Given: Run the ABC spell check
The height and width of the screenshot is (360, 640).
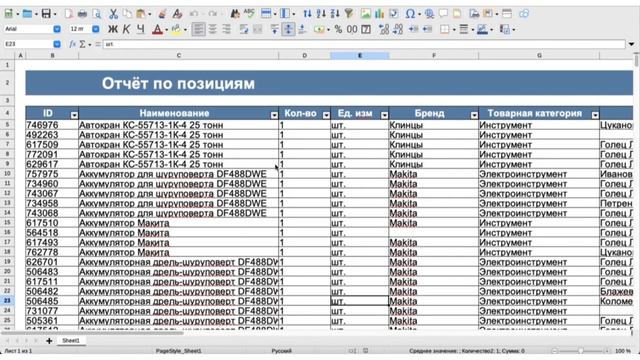Looking at the screenshot, I should point(249,13).
